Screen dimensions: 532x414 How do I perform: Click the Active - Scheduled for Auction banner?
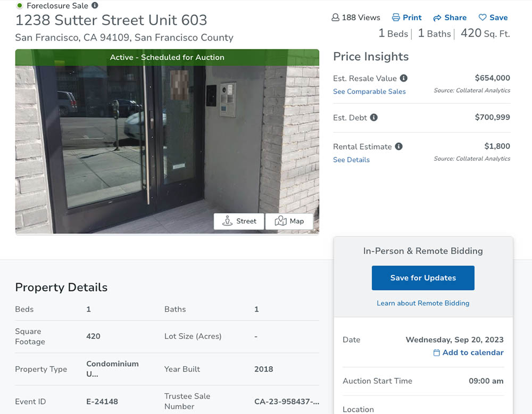pyautogui.click(x=167, y=57)
